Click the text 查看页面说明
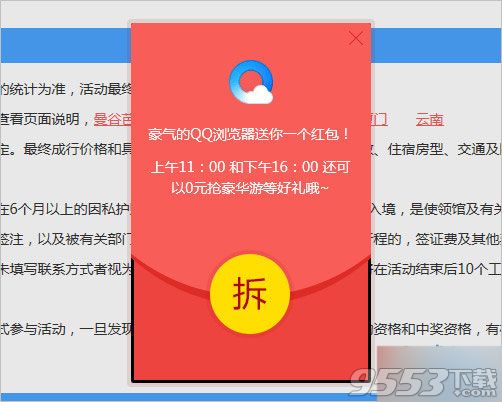 click(39, 119)
